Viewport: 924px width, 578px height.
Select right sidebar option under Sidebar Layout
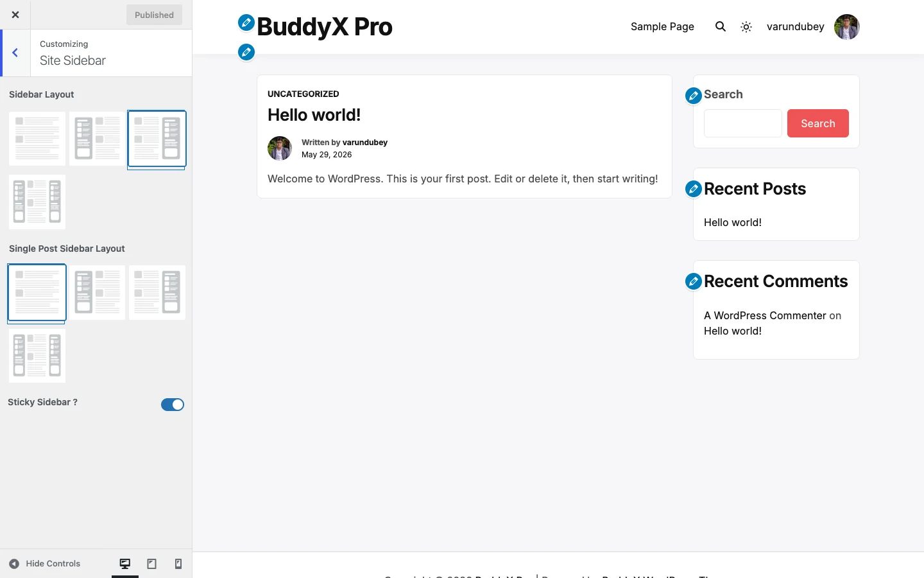pos(157,139)
